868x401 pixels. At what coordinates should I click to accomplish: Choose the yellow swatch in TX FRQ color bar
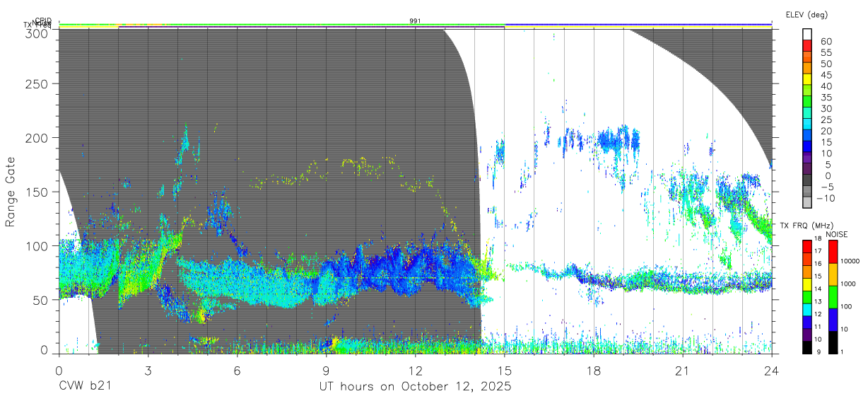(807, 285)
